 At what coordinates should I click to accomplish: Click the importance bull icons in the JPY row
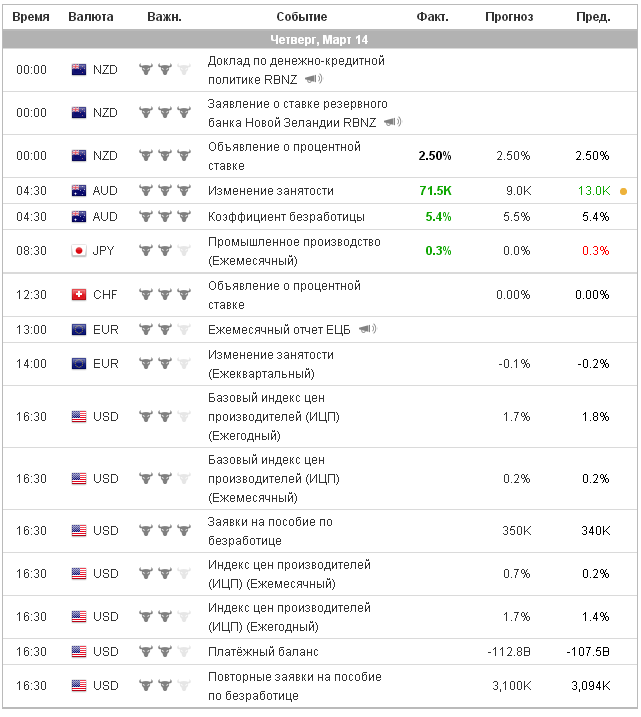coord(164,251)
